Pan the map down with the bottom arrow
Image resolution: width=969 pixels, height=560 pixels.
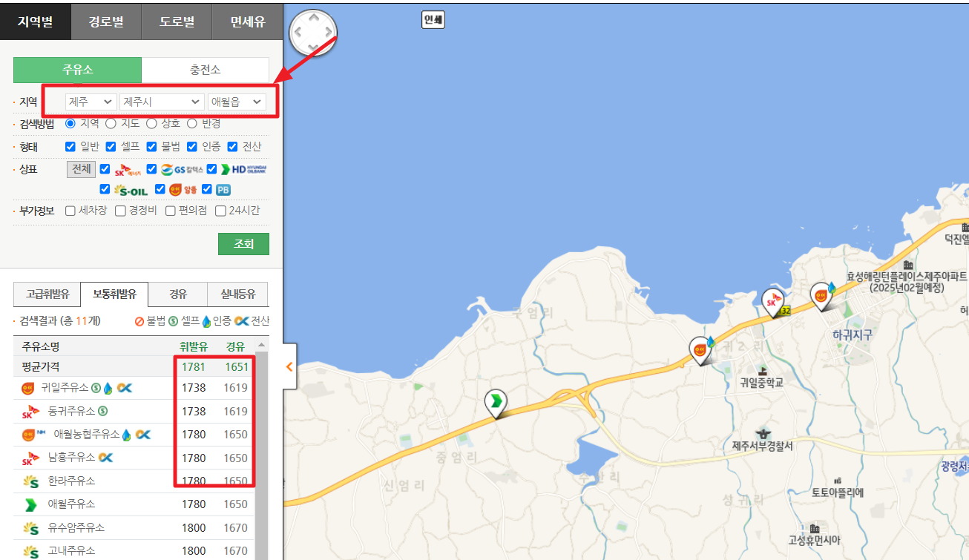click(x=314, y=47)
